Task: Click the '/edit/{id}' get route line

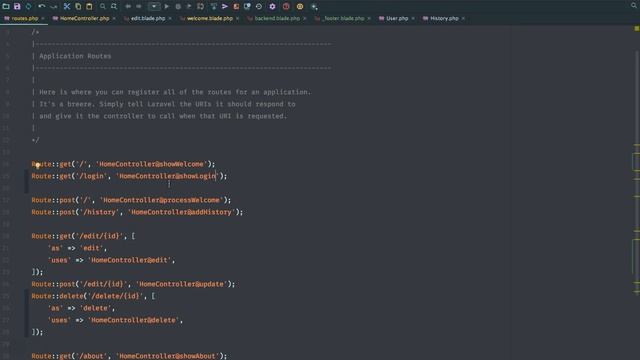Action: click(x=83, y=236)
